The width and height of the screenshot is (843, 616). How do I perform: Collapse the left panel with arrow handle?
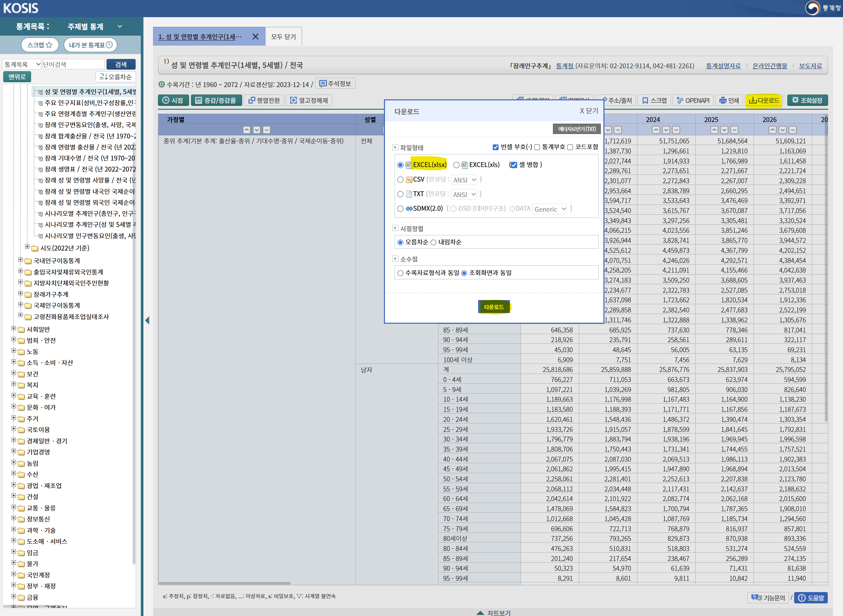coord(147,320)
